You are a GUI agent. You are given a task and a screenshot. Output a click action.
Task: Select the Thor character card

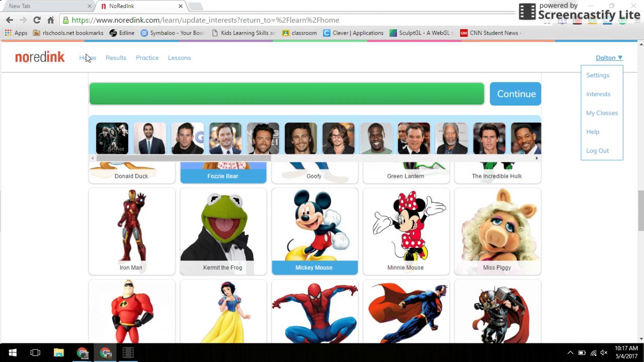(498, 311)
